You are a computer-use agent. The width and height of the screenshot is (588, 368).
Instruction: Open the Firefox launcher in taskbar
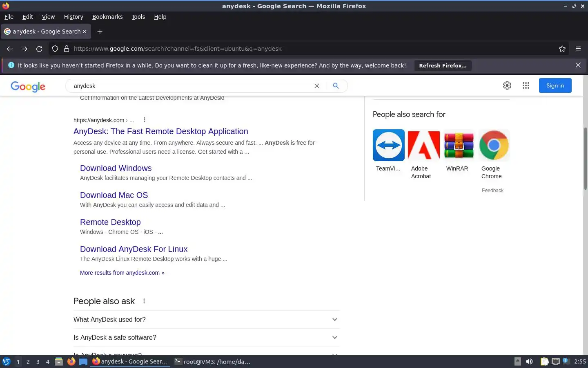point(71,361)
